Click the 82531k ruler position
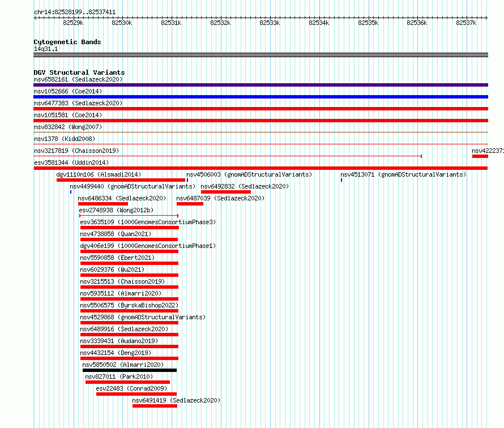The image size is (504, 428). click(171, 23)
